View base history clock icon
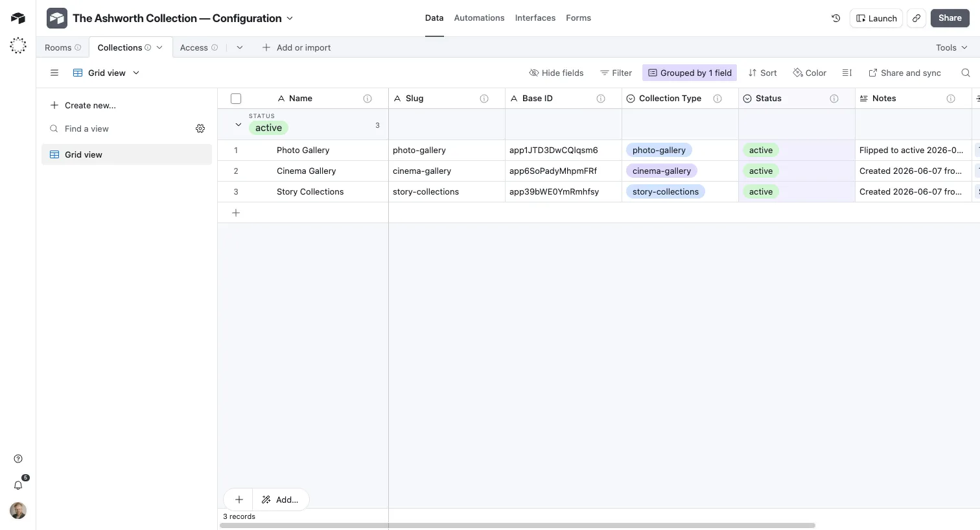Image resolution: width=980 pixels, height=530 pixels. (x=836, y=18)
